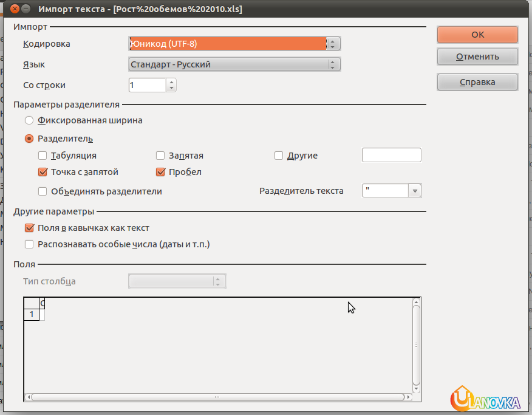Enable the Табуляция checkbox
532x415 pixels.
click(43, 156)
